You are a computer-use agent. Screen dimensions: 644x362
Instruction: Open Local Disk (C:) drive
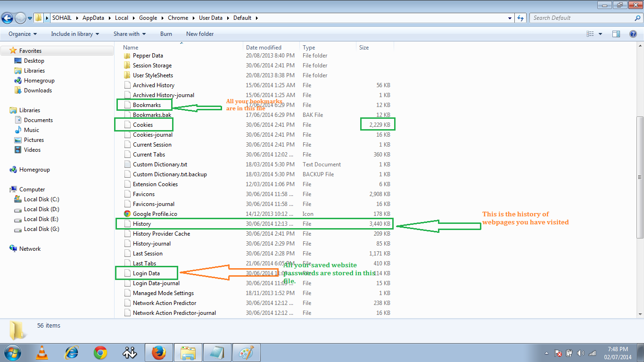41,199
